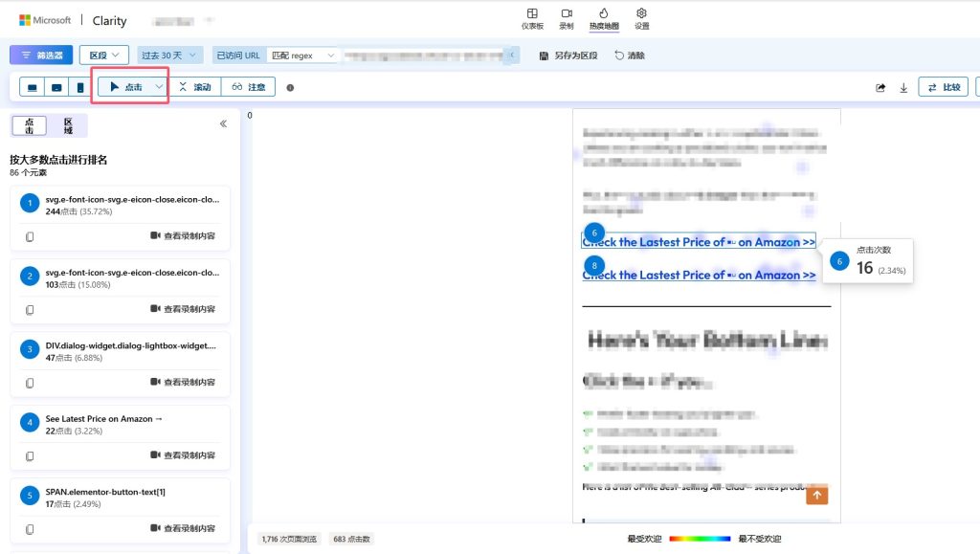Select the desktop device view icon

(x=32, y=86)
